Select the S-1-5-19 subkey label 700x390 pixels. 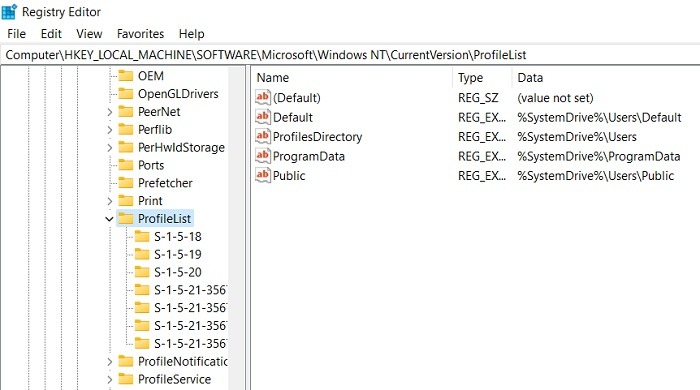[178, 254]
